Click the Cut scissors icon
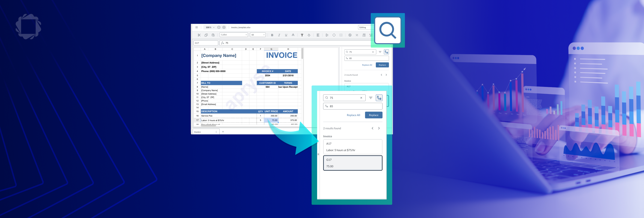 [x=199, y=35]
